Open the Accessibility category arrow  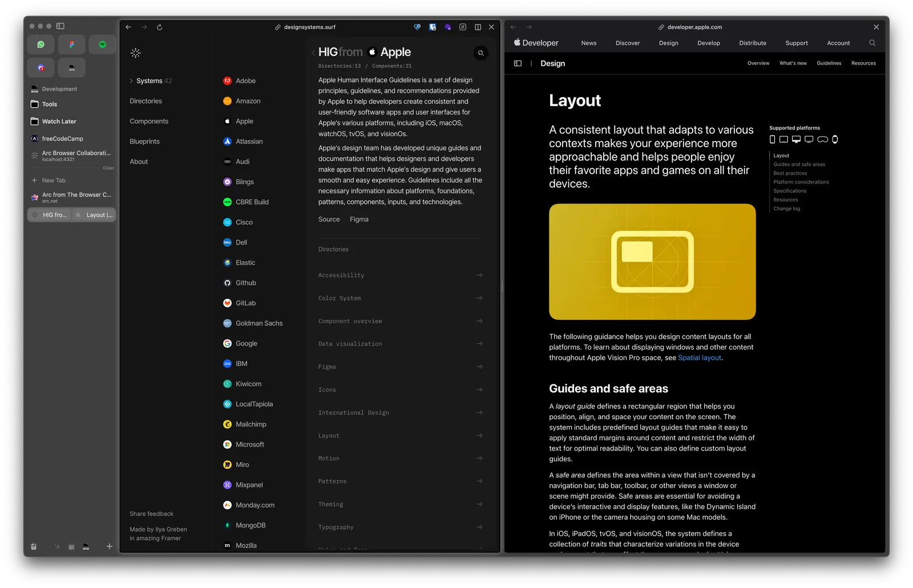479,275
